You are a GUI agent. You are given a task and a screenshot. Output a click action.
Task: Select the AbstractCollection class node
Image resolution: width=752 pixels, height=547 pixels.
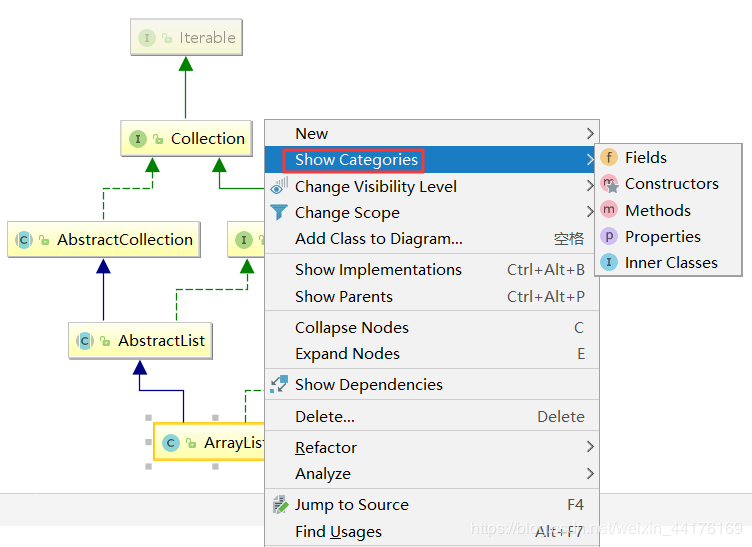pyautogui.click(x=103, y=240)
